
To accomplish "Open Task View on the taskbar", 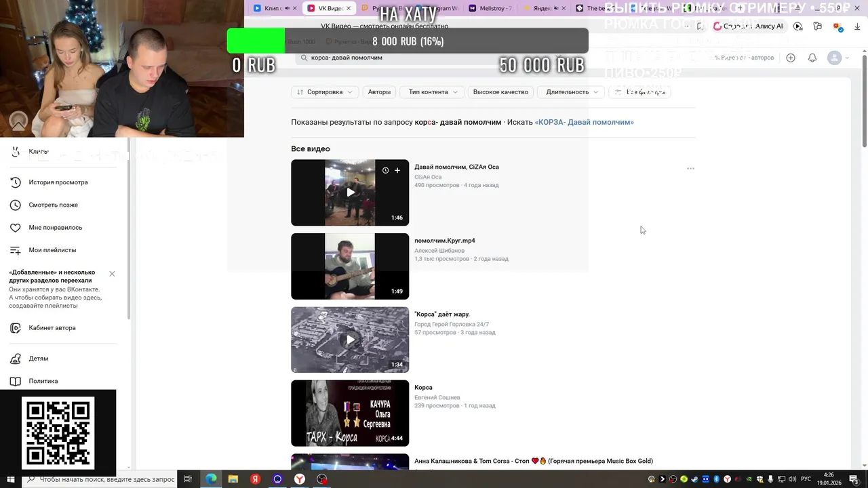I will pyautogui.click(x=188, y=479).
